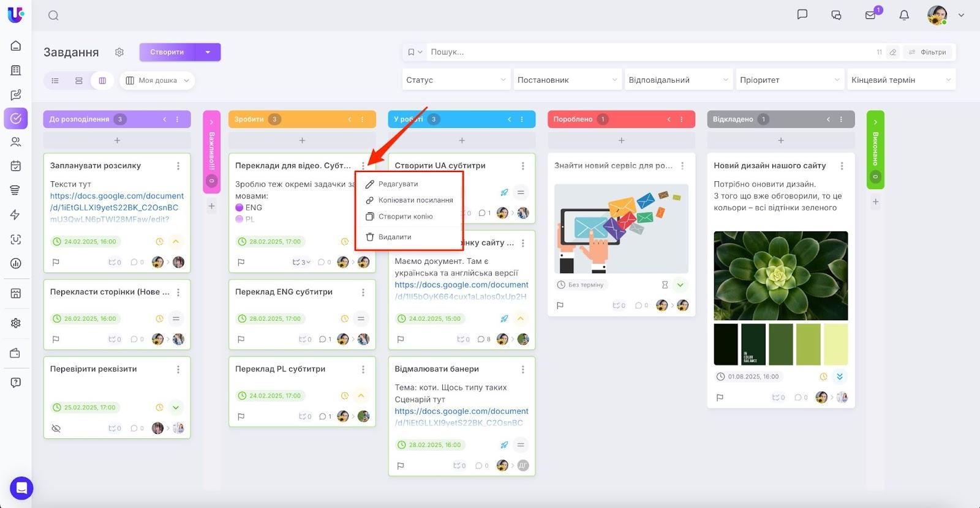Open Відкладено column options menu
Screen dimensions: 980x508
click(x=841, y=119)
